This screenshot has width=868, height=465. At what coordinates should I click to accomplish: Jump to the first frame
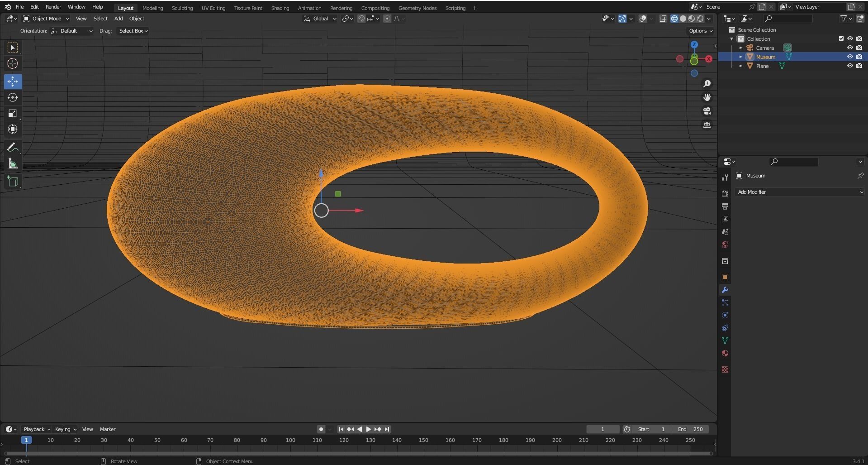[342, 429]
